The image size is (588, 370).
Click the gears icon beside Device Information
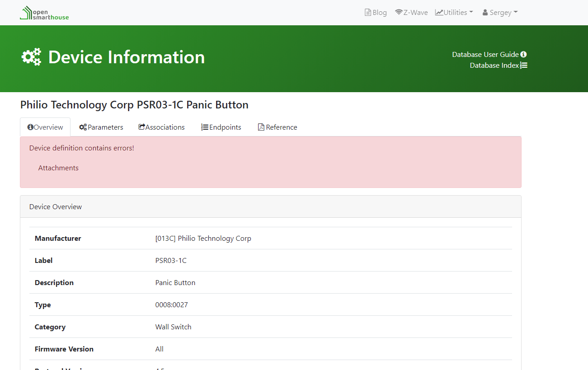click(x=31, y=57)
